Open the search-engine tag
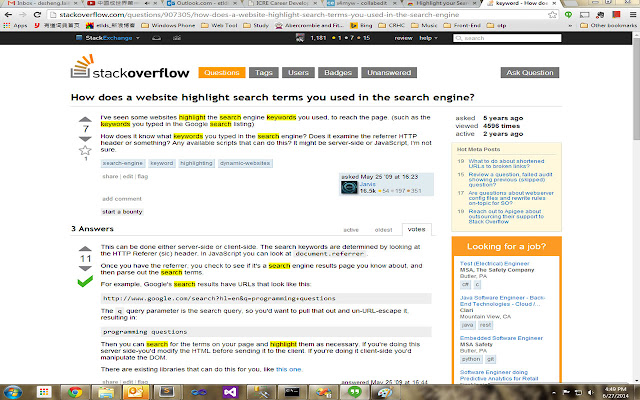640x400 pixels. pos(123,163)
